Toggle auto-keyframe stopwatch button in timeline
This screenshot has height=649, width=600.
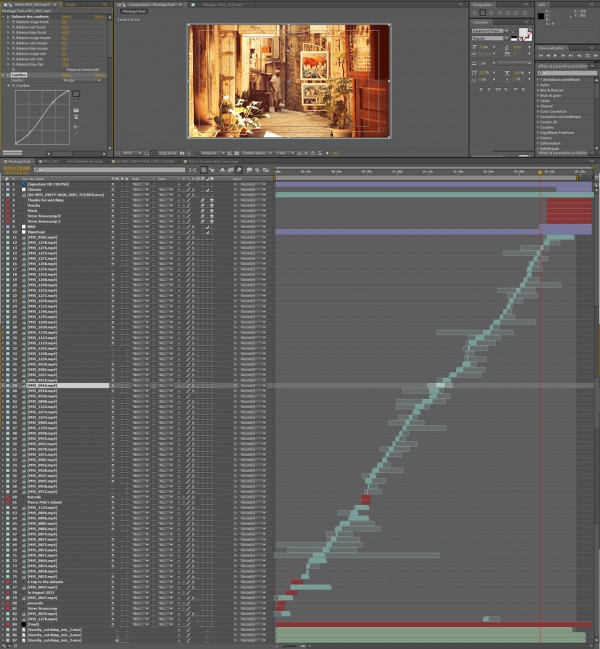[x=257, y=170]
